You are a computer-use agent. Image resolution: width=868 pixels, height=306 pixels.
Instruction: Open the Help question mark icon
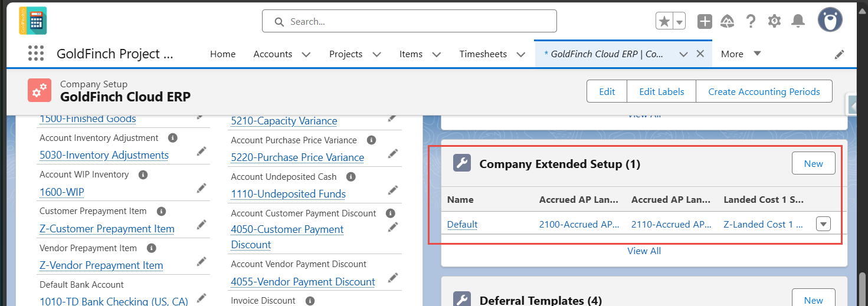coord(751,21)
